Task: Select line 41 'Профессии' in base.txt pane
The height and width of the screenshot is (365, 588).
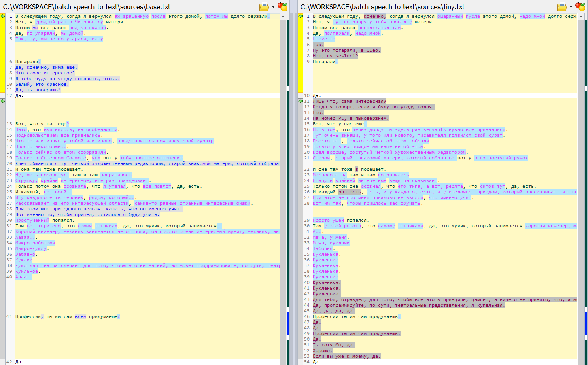Action: tap(29, 316)
